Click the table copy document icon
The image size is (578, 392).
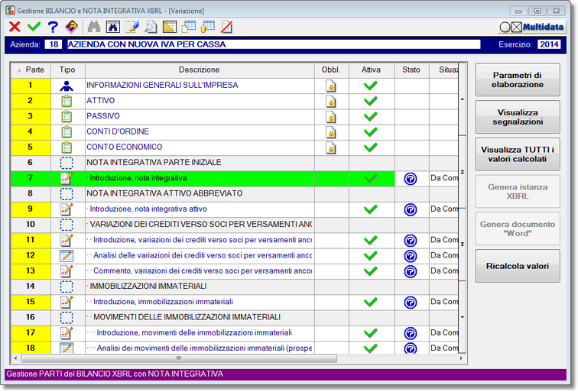point(189,27)
